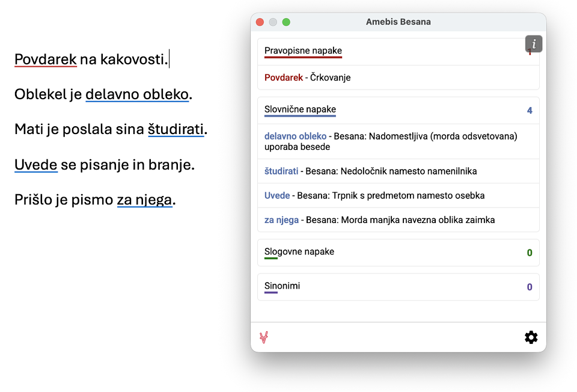The height and width of the screenshot is (392, 577).
Task: Click the Slogovne napake count 0
Action: coord(530,253)
